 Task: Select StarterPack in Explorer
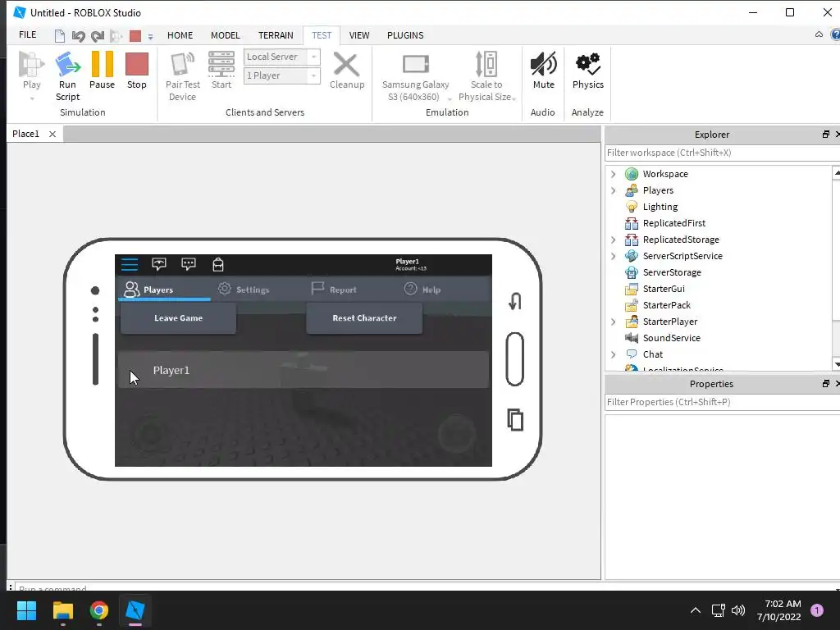click(666, 305)
